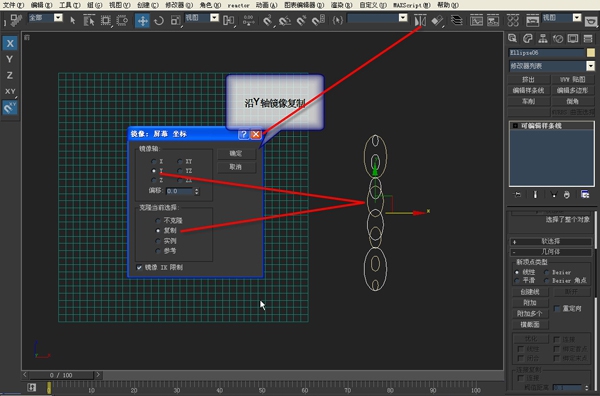Select the X mirror axis radio button

[154, 161]
